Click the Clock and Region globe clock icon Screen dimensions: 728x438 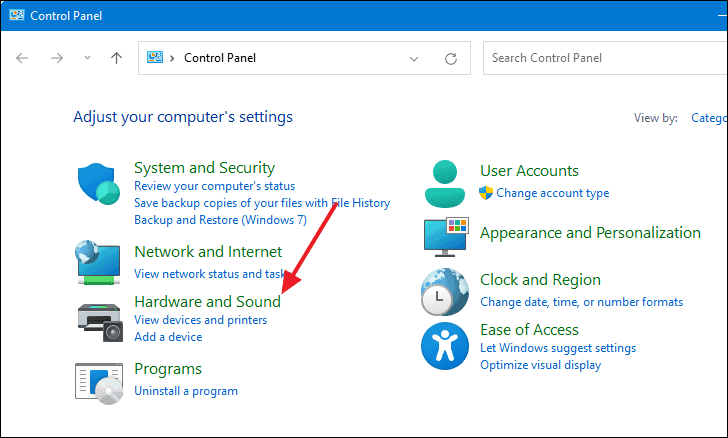[445, 292]
